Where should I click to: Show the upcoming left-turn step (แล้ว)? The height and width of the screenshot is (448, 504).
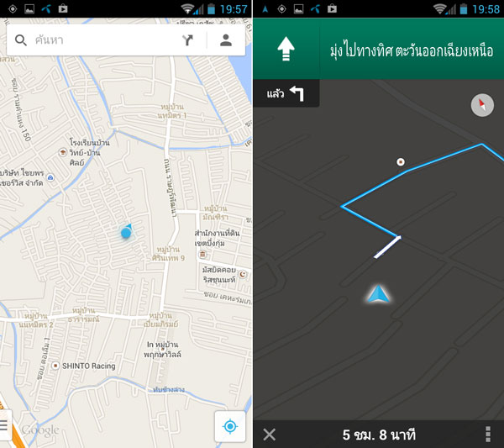tap(286, 93)
